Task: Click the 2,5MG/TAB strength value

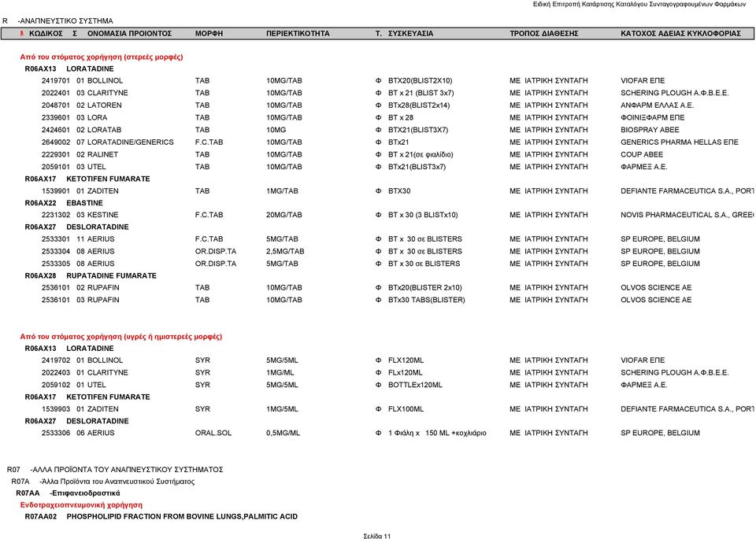Action: point(285,252)
